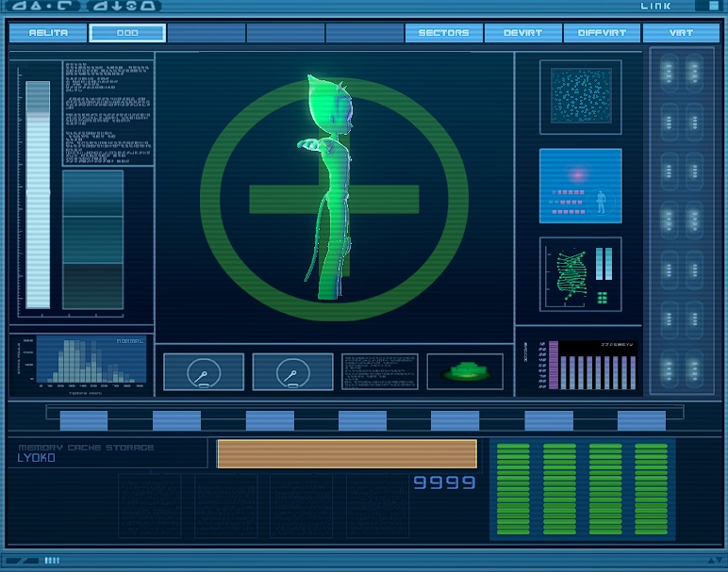Toggle the sixth-row left pill switch
The image size is (728, 572).
(x=669, y=319)
